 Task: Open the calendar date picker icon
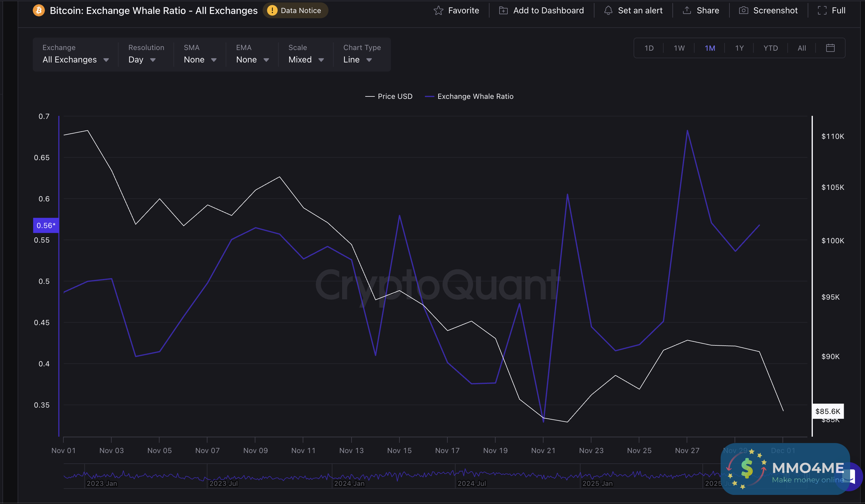coord(830,48)
